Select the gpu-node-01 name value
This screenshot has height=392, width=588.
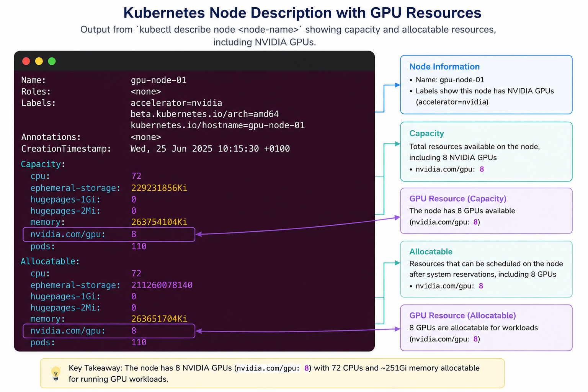tap(158, 80)
